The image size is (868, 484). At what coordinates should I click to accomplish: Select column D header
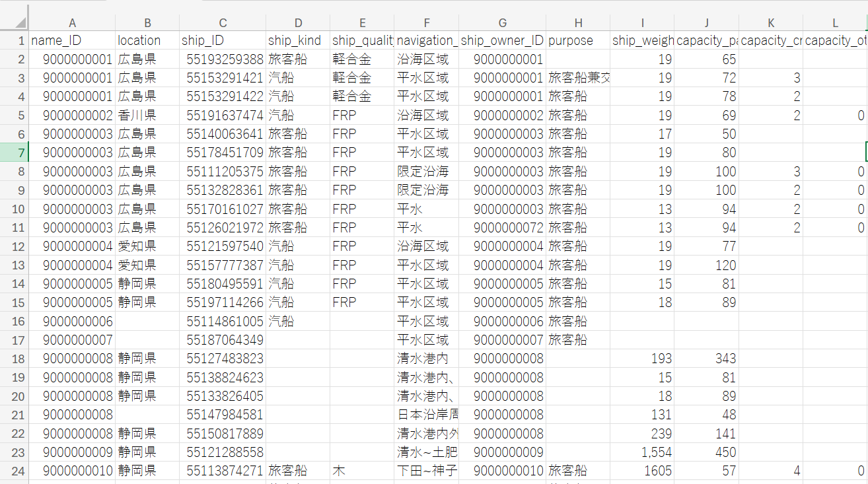click(x=298, y=22)
